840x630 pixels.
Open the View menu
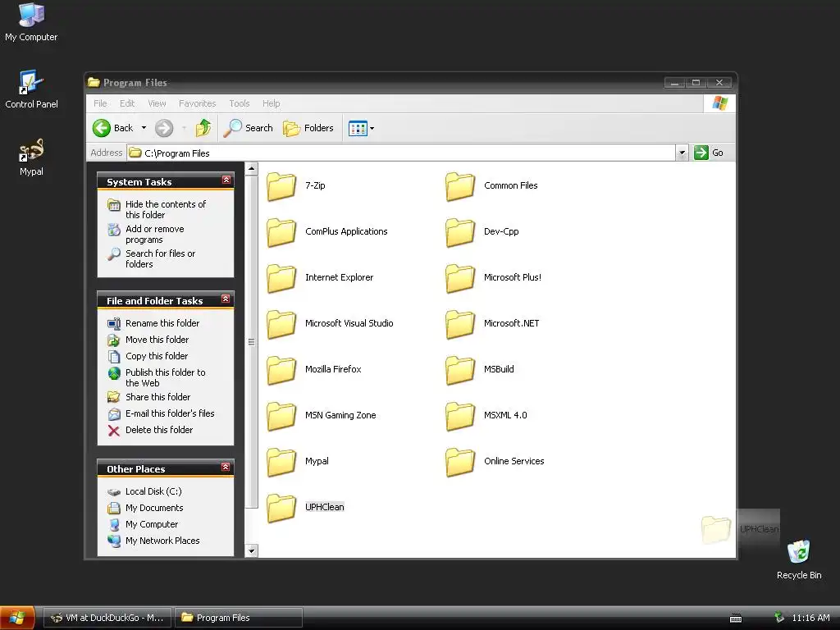click(157, 103)
